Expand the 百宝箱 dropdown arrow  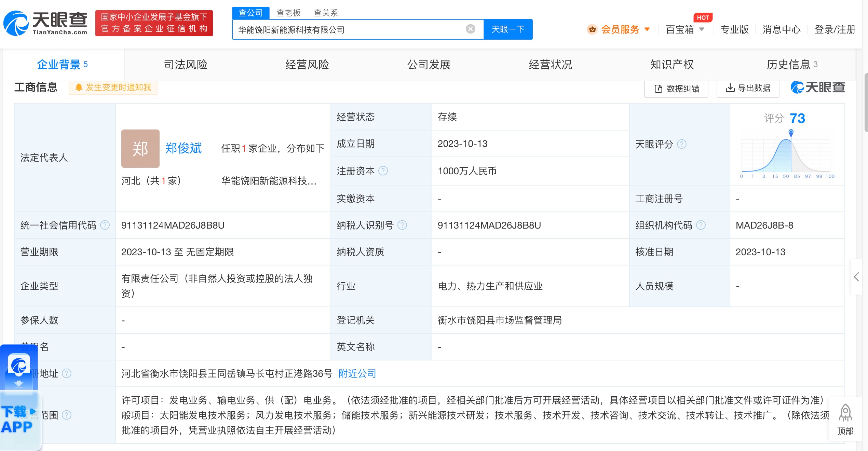click(x=702, y=29)
